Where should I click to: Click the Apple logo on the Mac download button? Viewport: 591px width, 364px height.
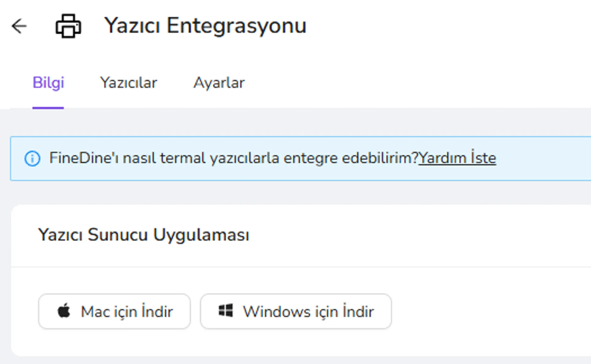(64, 310)
